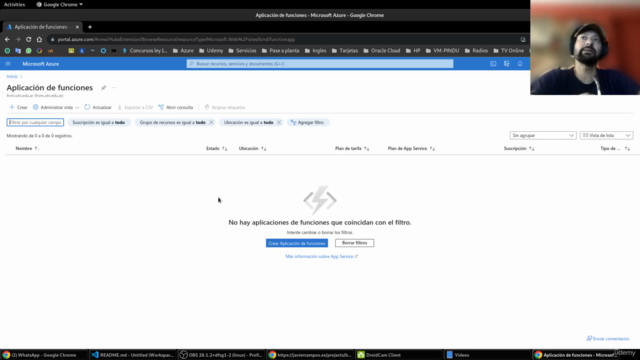Focus the Azure resource search box
640x360 pixels.
click(x=320, y=64)
